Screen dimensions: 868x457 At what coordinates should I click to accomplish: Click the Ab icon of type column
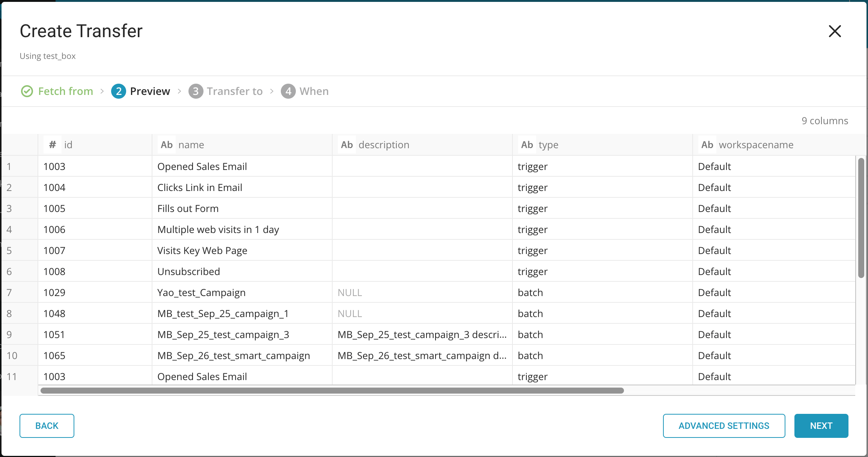coord(527,145)
